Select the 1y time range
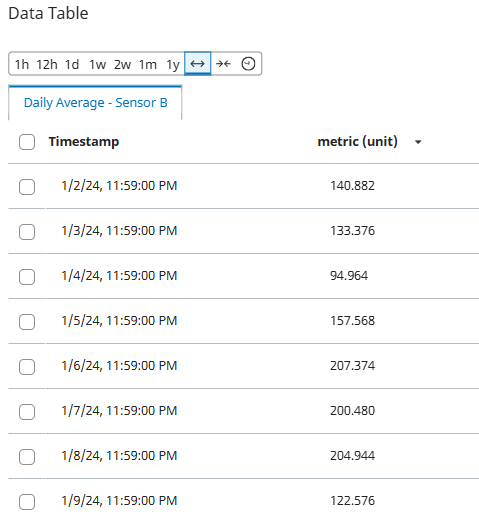 click(x=173, y=64)
